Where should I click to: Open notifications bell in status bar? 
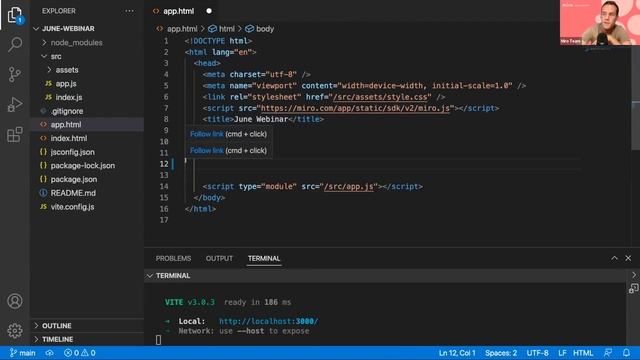click(626, 353)
